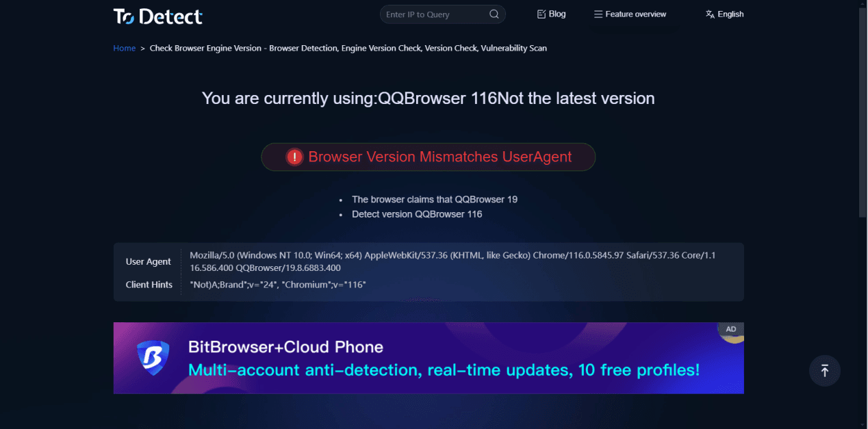Click the Browser Version Mismatches UserAgent banner

pyautogui.click(x=429, y=157)
